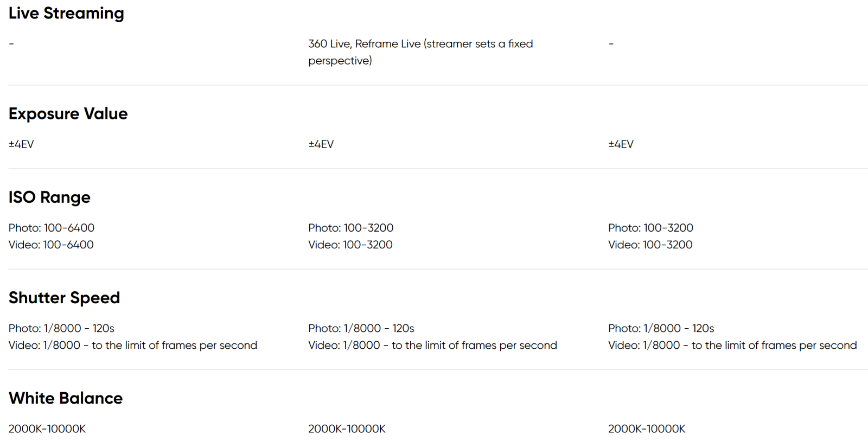Viewport: 868px width, 441px height.
Task: Click first column 2000K-10000K white balance
Action: coord(47,429)
